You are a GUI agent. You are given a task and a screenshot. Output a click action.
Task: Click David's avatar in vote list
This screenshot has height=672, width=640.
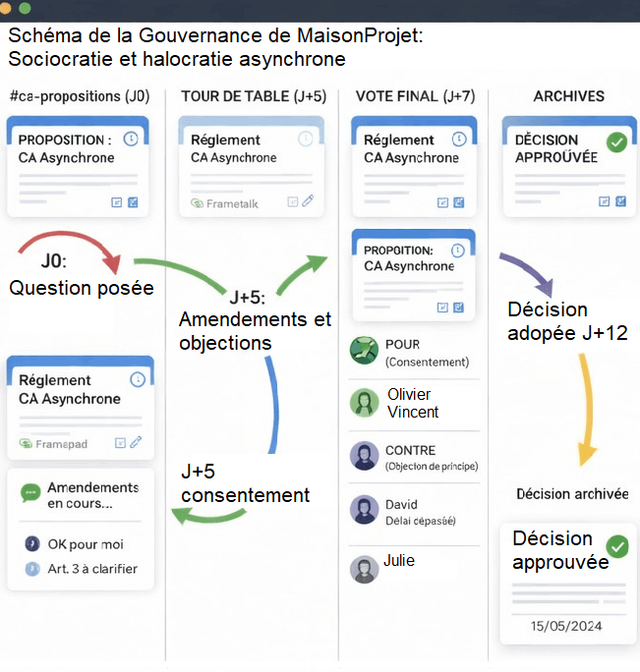(365, 510)
